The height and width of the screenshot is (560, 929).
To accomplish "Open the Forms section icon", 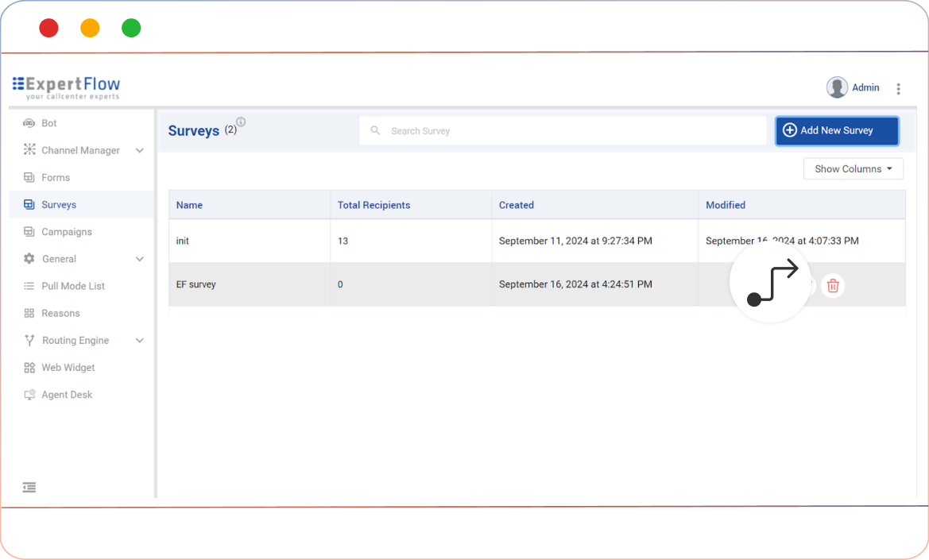I will coord(29,177).
